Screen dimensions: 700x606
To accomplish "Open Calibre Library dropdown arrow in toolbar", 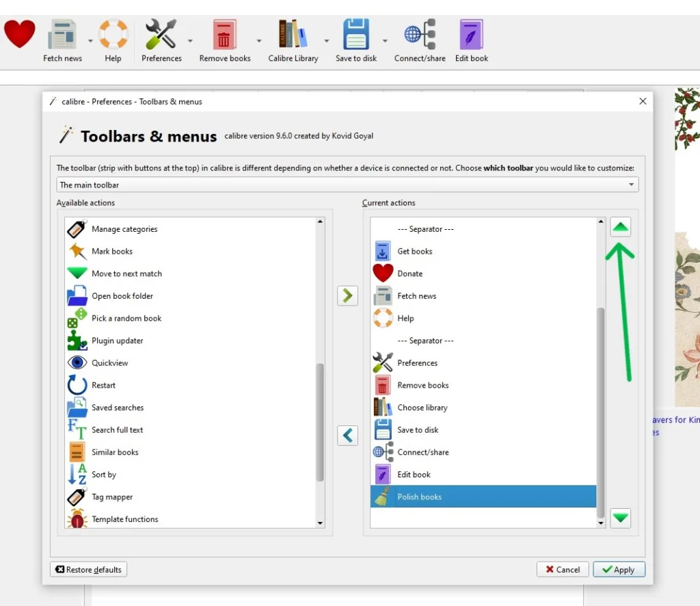I will (327, 40).
